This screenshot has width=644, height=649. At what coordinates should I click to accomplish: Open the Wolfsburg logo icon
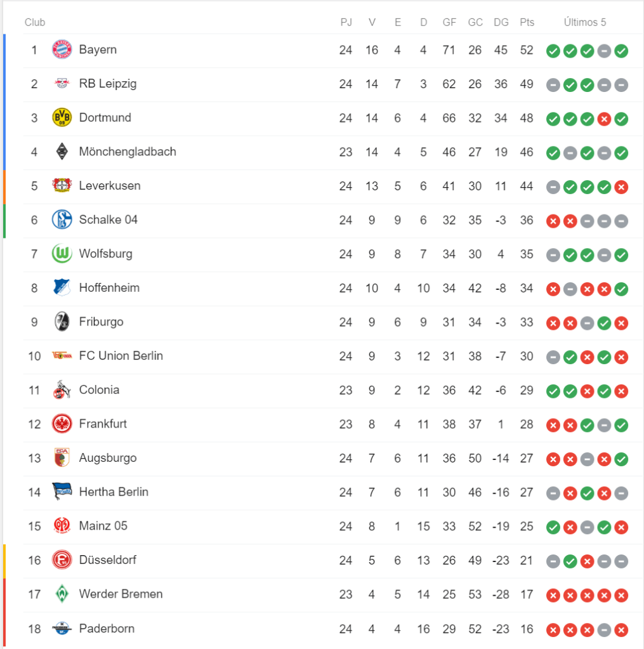(x=62, y=254)
